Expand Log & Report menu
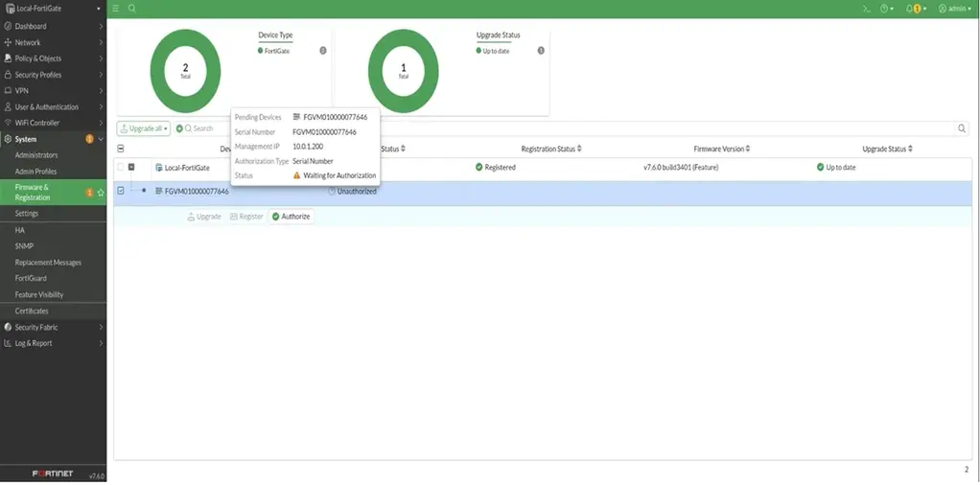The image size is (980, 485). pos(53,343)
